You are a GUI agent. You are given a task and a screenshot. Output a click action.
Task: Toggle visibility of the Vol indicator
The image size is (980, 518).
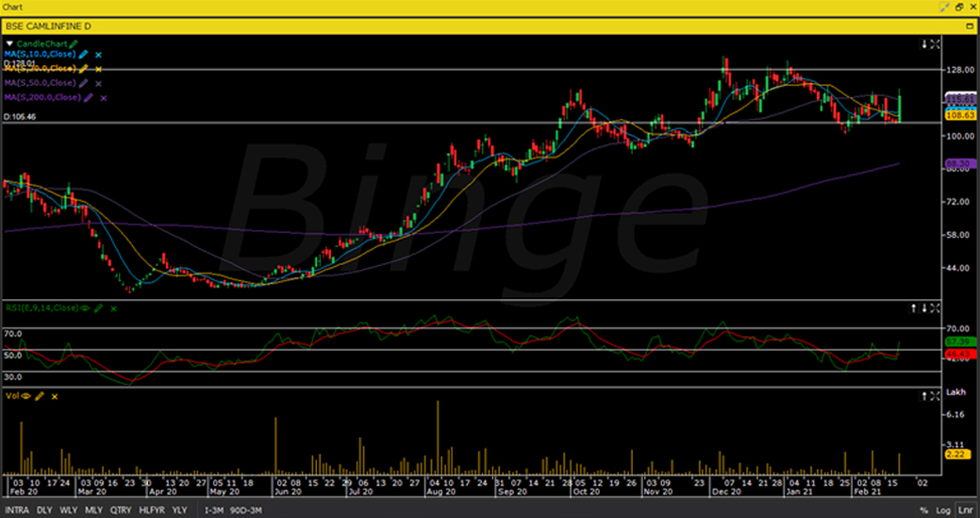pos(26,395)
